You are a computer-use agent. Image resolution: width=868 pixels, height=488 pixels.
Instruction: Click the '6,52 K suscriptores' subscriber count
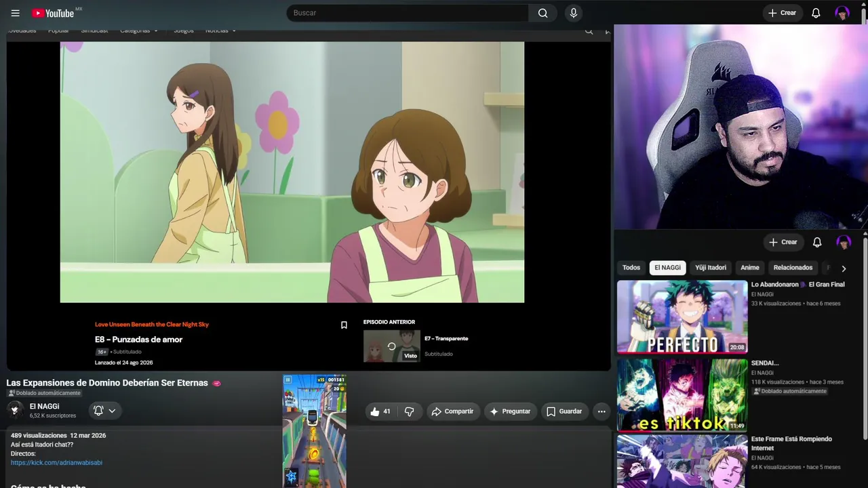coord(53,415)
